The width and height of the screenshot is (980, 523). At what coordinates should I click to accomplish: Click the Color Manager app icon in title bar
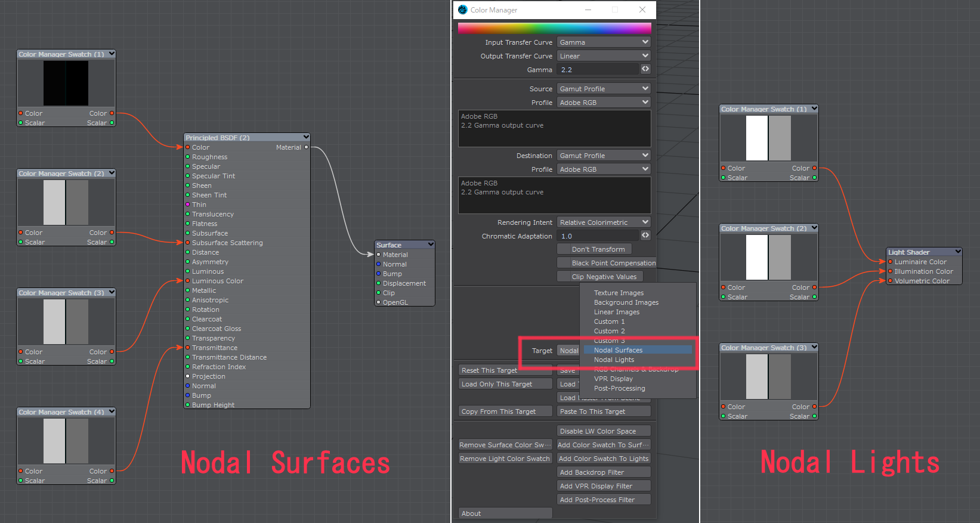(x=462, y=10)
